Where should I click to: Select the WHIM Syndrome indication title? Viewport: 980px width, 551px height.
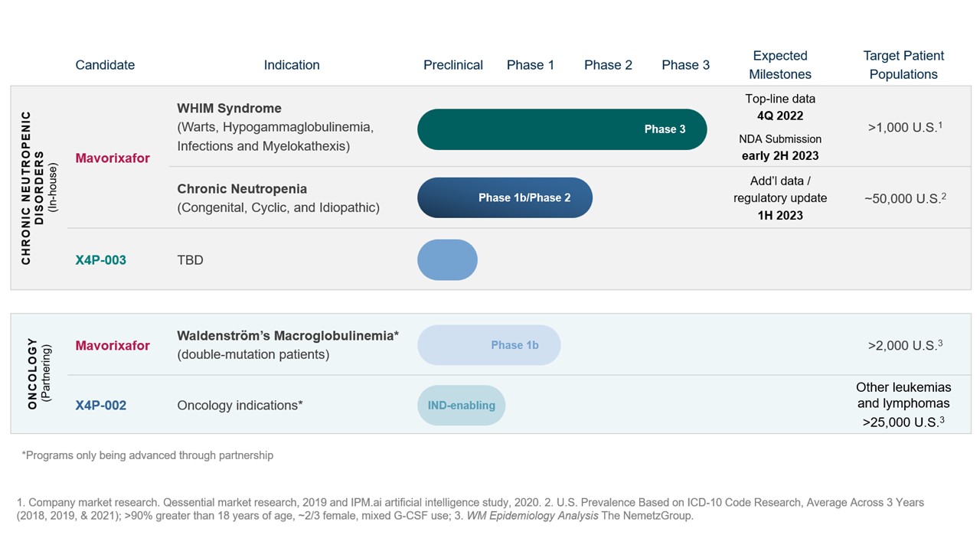click(229, 109)
